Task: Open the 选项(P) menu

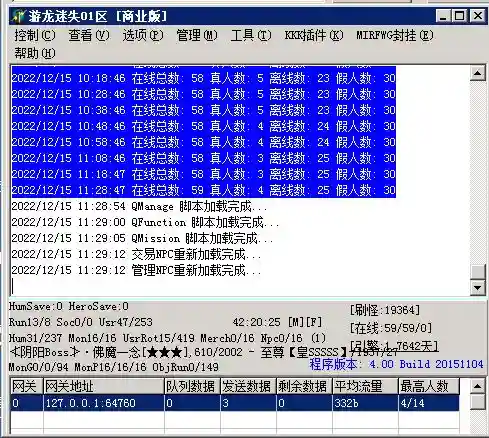Action: (143, 35)
